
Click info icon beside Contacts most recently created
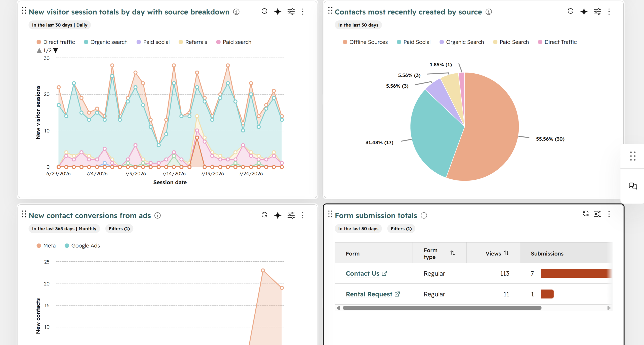(489, 12)
